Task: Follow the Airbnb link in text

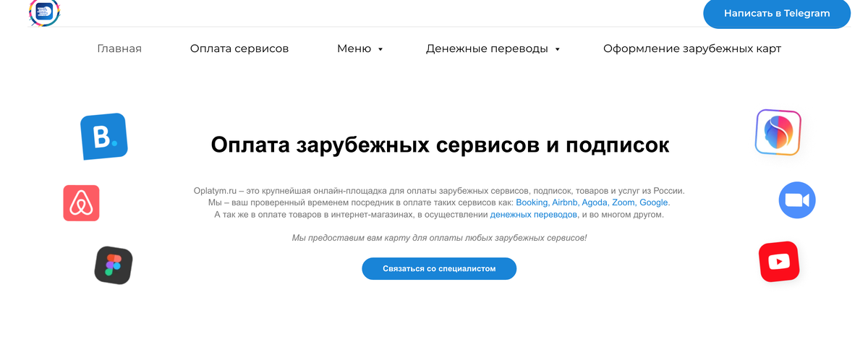Action: pos(564,202)
